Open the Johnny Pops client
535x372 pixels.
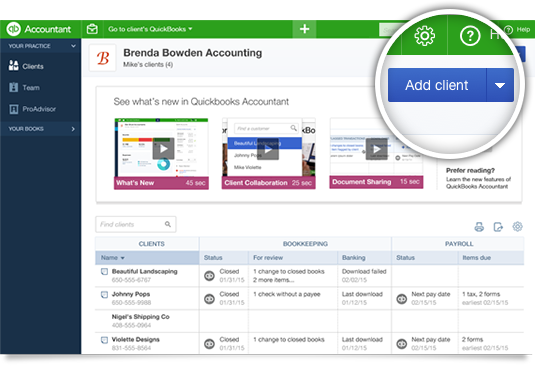point(131,294)
